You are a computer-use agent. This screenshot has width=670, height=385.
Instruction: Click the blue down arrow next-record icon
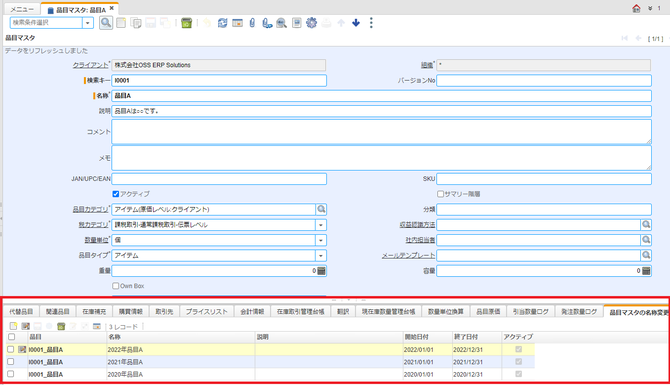point(356,23)
